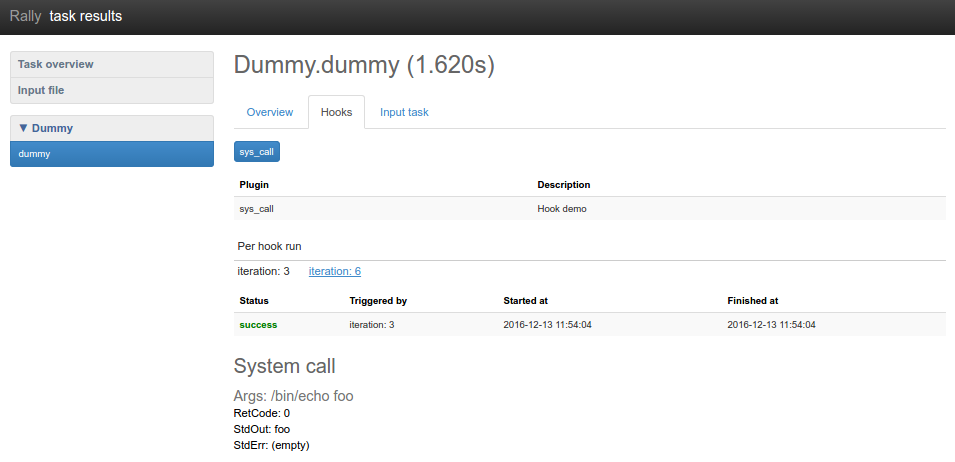The image size is (955, 462).
Task: Click the Triggered by column header
Action: (x=378, y=300)
